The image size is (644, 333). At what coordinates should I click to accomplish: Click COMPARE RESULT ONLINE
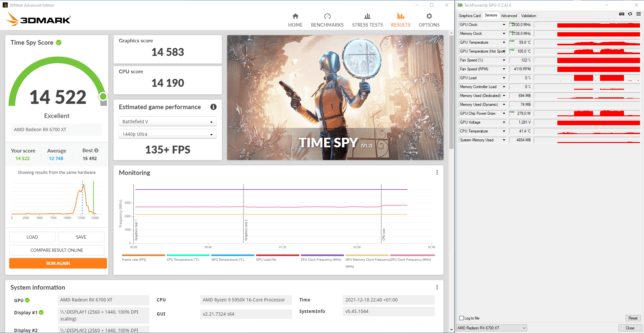tap(57, 250)
